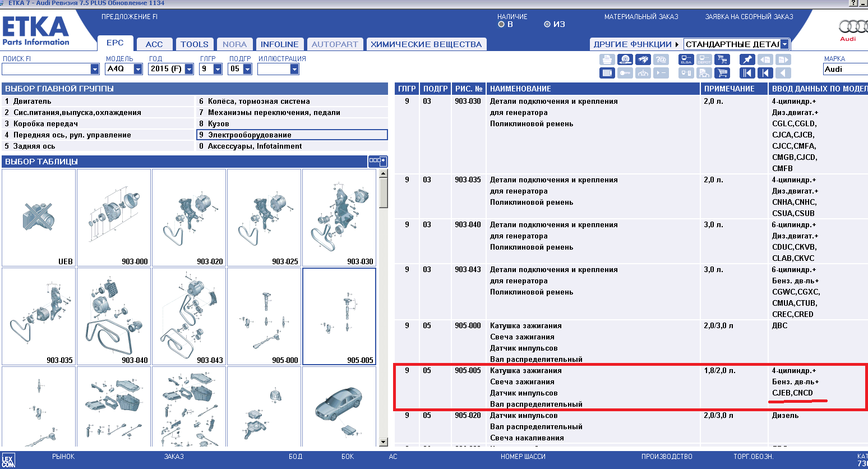
Task: Open the TOOLS tab
Action: tap(195, 44)
